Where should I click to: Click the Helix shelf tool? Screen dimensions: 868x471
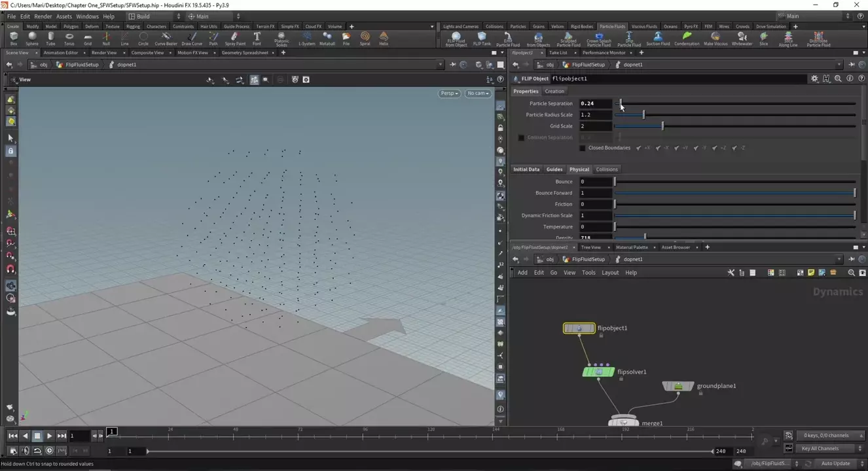pos(384,38)
